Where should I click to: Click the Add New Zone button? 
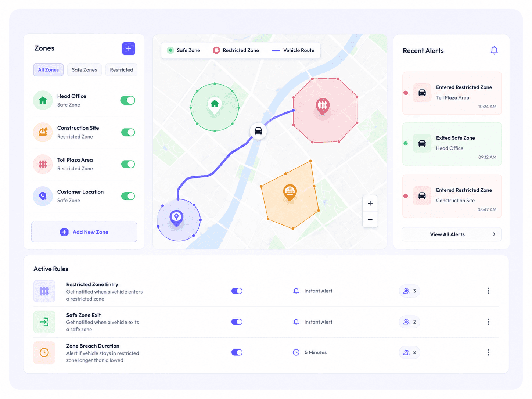pos(84,232)
